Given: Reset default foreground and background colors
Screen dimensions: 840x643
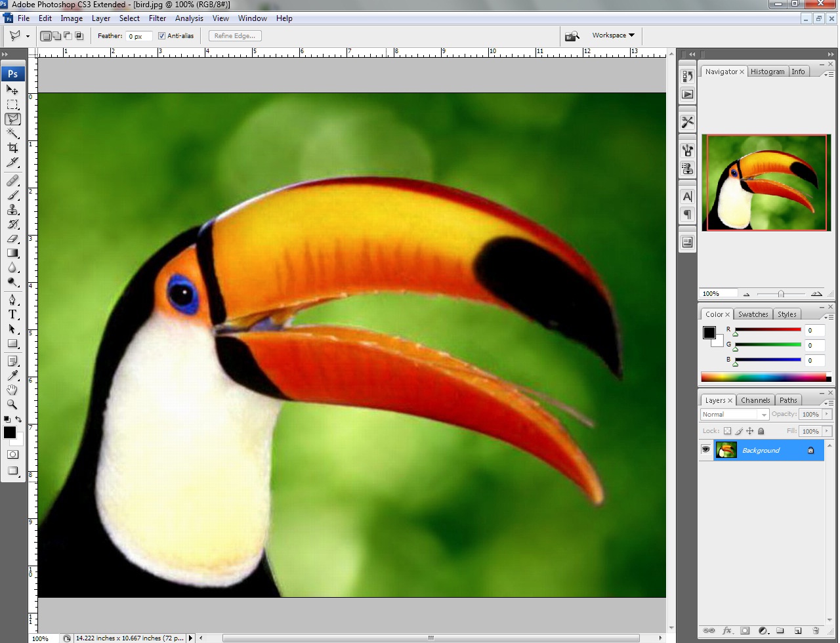Looking at the screenshot, I should [7, 419].
